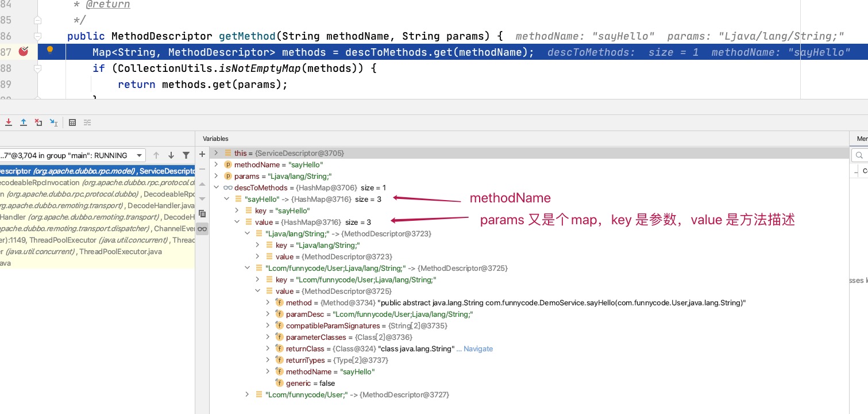Screen dimensions: 868x414
Task: Open the thread selector dropdown showing RUNNING
Action: 139,155
